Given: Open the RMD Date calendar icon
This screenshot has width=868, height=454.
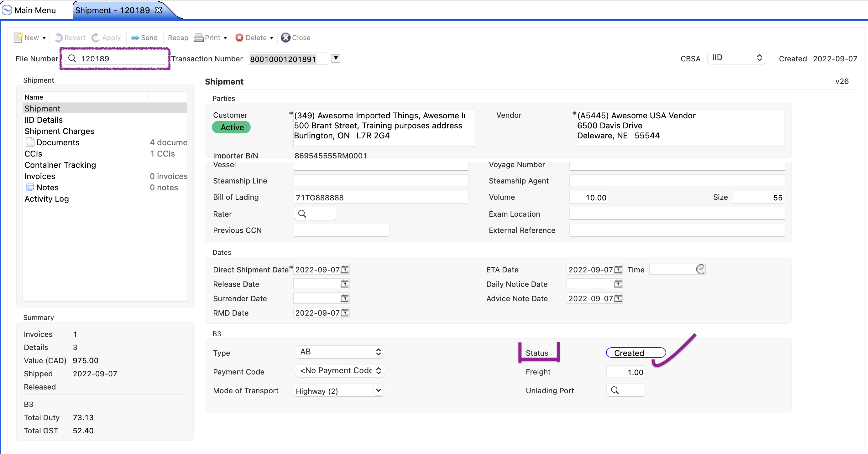Looking at the screenshot, I should (x=344, y=312).
